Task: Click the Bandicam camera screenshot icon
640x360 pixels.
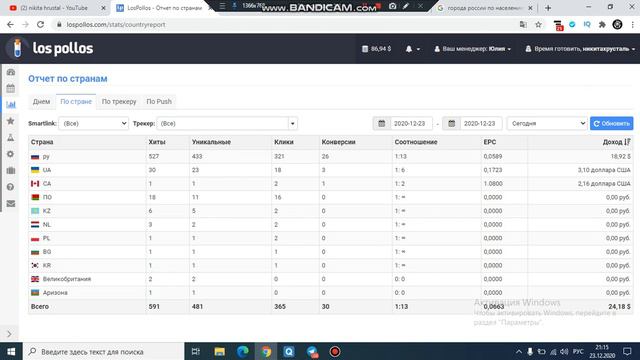Action: point(393,6)
